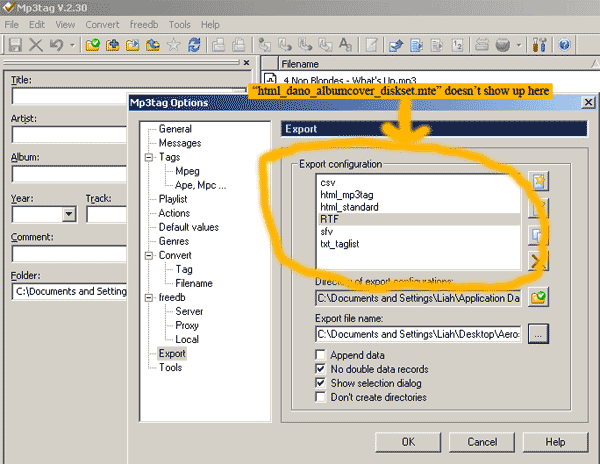Screen dimensions: 600x464
Task: Click the Export file name input field
Action: click(418, 334)
